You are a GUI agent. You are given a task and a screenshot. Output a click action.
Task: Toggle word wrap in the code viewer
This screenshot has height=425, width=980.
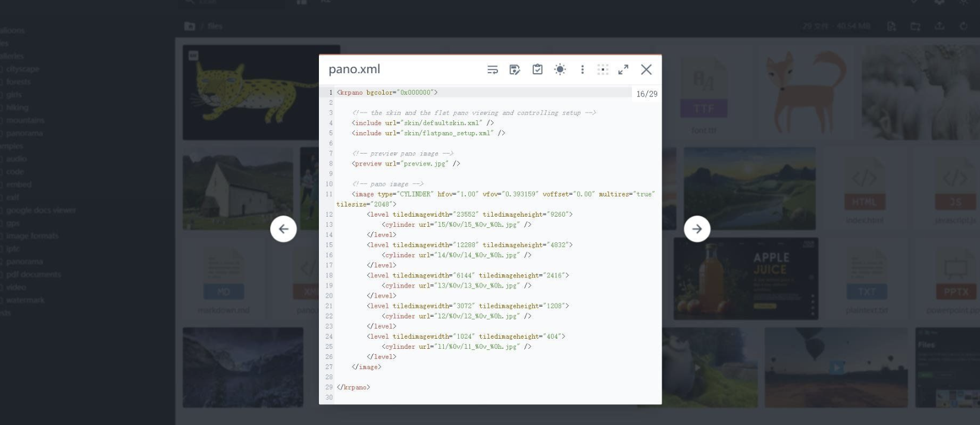pos(493,70)
